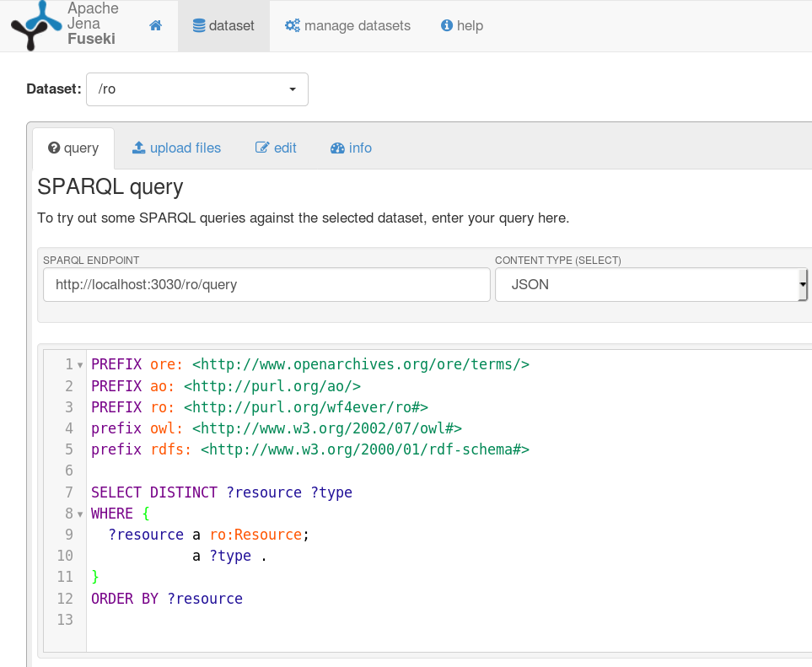Switch to the edit tab

coord(276,148)
